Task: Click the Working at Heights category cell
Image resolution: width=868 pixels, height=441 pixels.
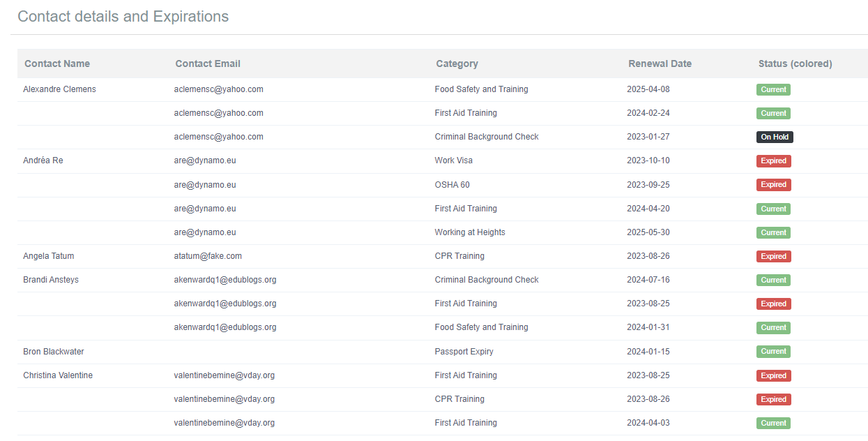Action: pyautogui.click(x=470, y=232)
